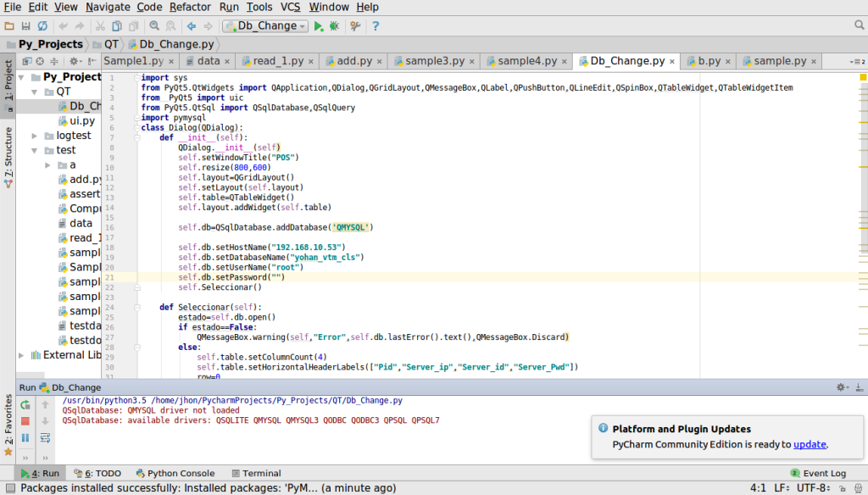Click the Synchronize refresh icon
The width and height of the screenshot is (868, 495).
[x=42, y=26]
